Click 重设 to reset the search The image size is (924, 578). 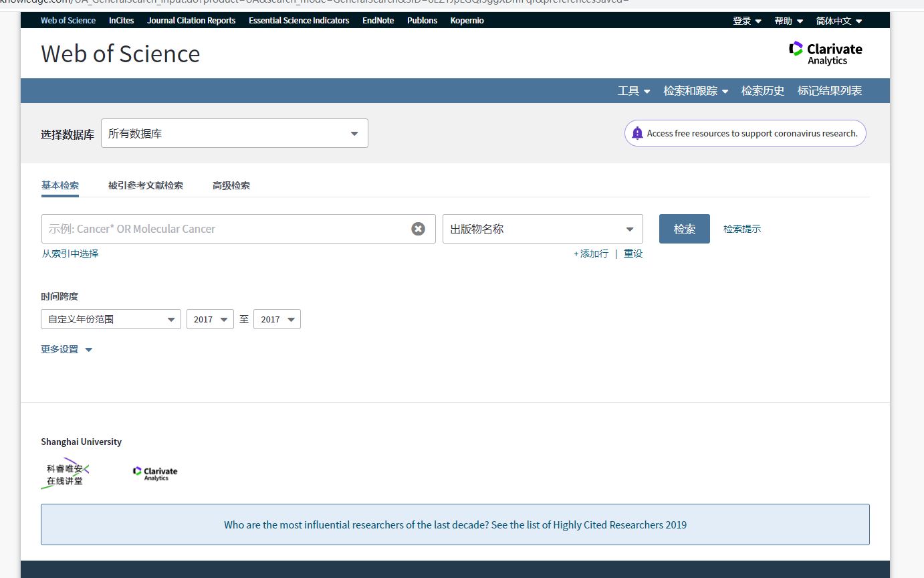coord(633,254)
